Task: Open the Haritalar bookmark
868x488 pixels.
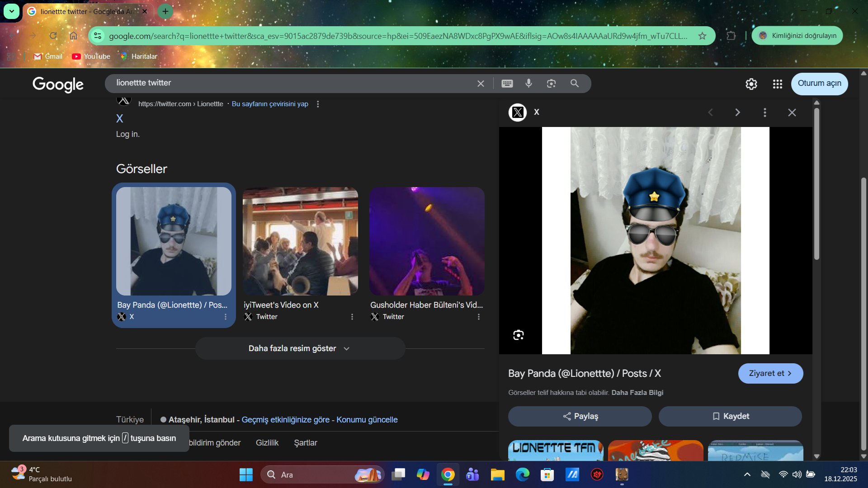Action: tap(139, 56)
